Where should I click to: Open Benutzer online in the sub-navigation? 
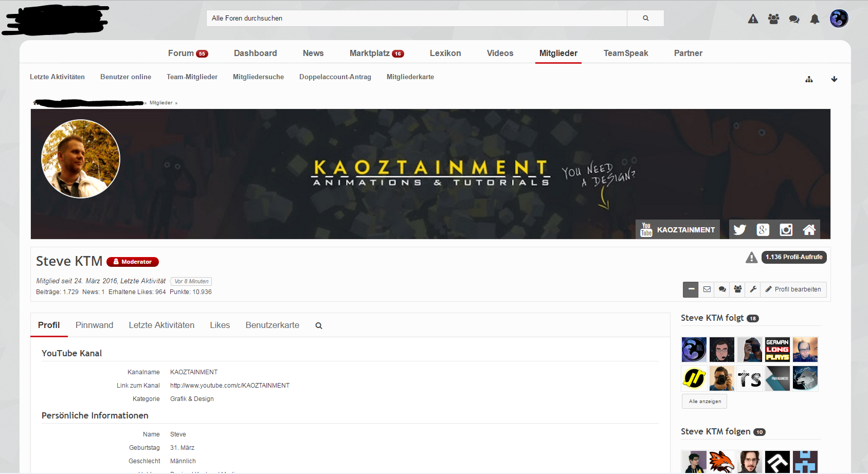tap(125, 77)
